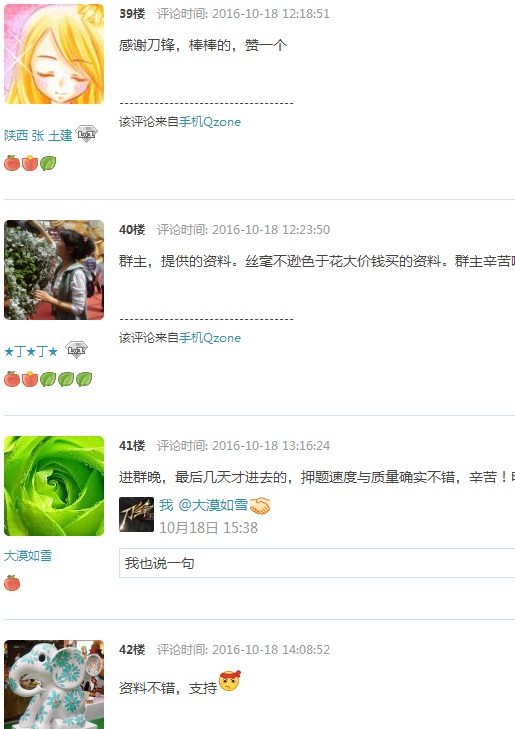This screenshot has width=515, height=729.
Task: Click last green leaf icon under ★丁★丁★
Action: pos(84,379)
